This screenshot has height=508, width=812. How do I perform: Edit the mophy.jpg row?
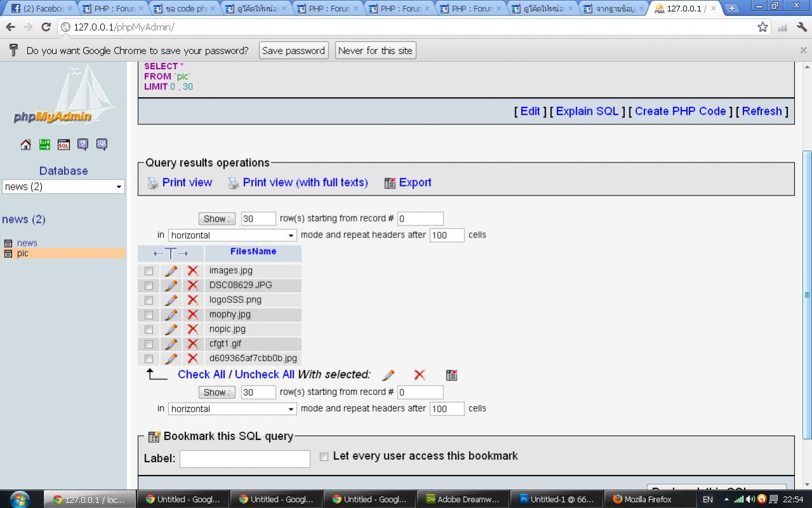(x=171, y=314)
